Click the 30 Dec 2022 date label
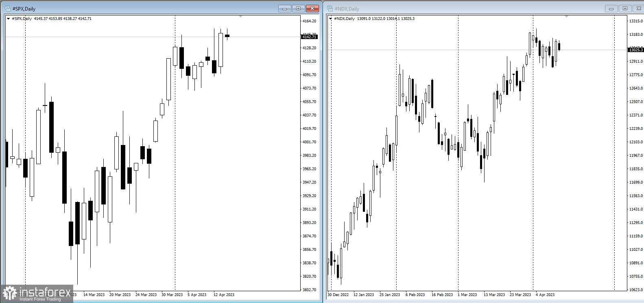The image size is (644, 303). click(x=338, y=295)
